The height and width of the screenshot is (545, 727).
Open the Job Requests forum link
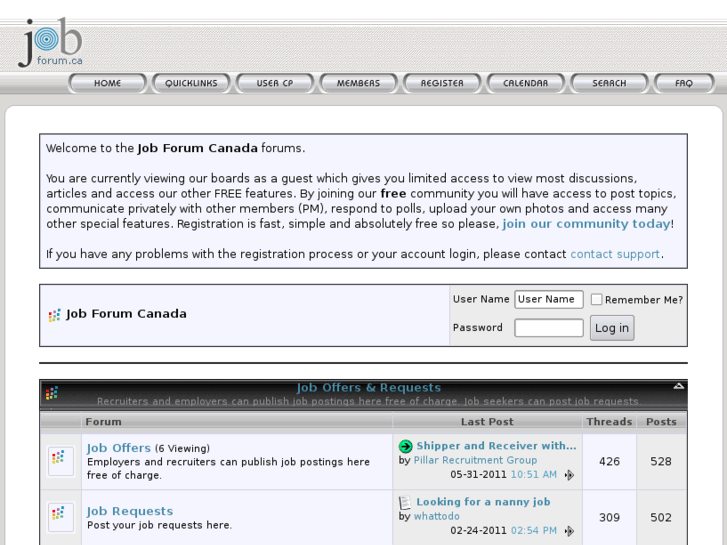(130, 511)
